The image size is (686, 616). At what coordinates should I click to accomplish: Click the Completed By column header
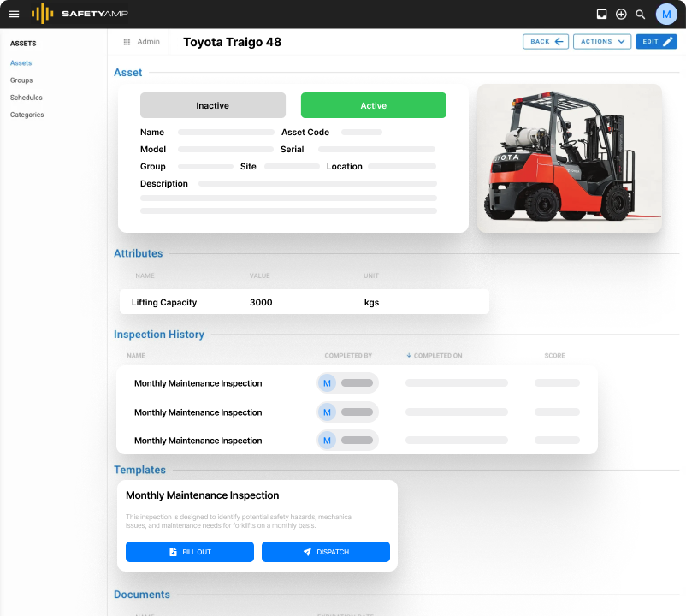coord(348,356)
